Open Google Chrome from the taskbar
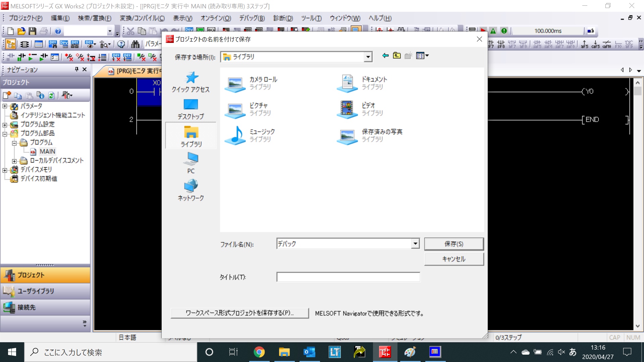The image size is (644, 362). point(259,352)
